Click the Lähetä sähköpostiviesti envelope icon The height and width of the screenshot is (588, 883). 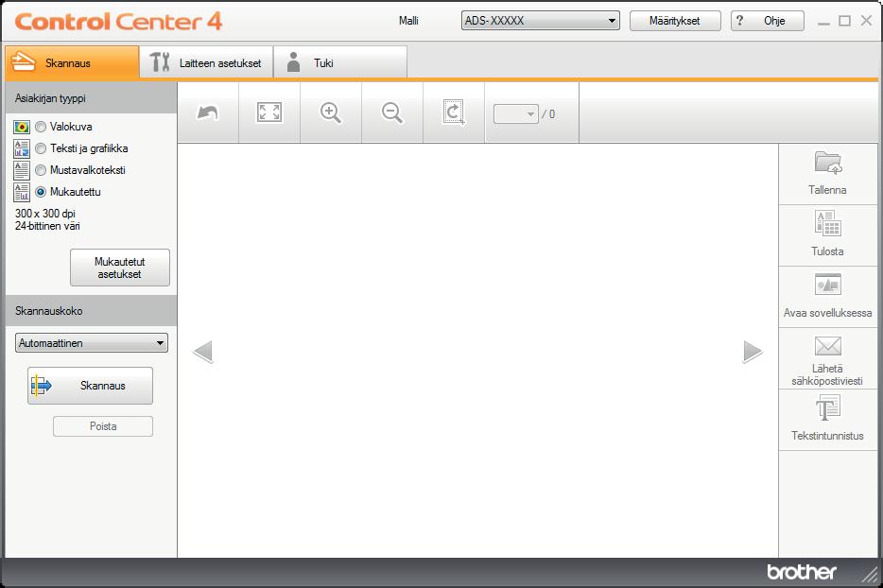click(827, 346)
